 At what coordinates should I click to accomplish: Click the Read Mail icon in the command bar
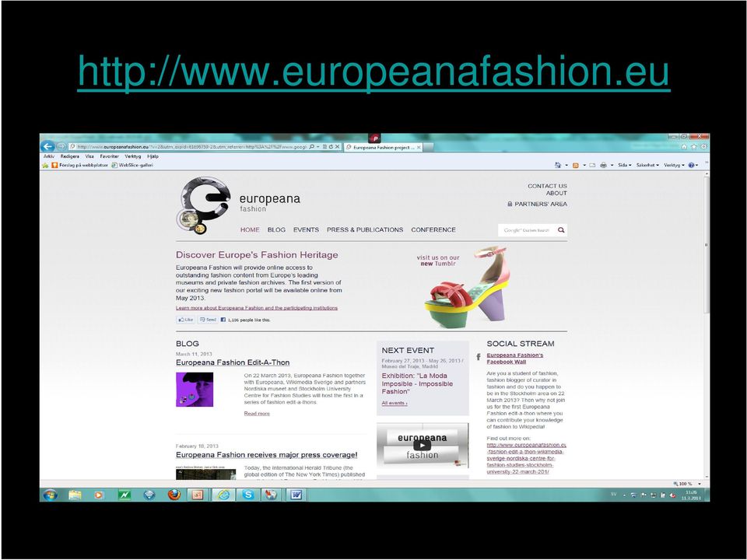click(x=592, y=165)
